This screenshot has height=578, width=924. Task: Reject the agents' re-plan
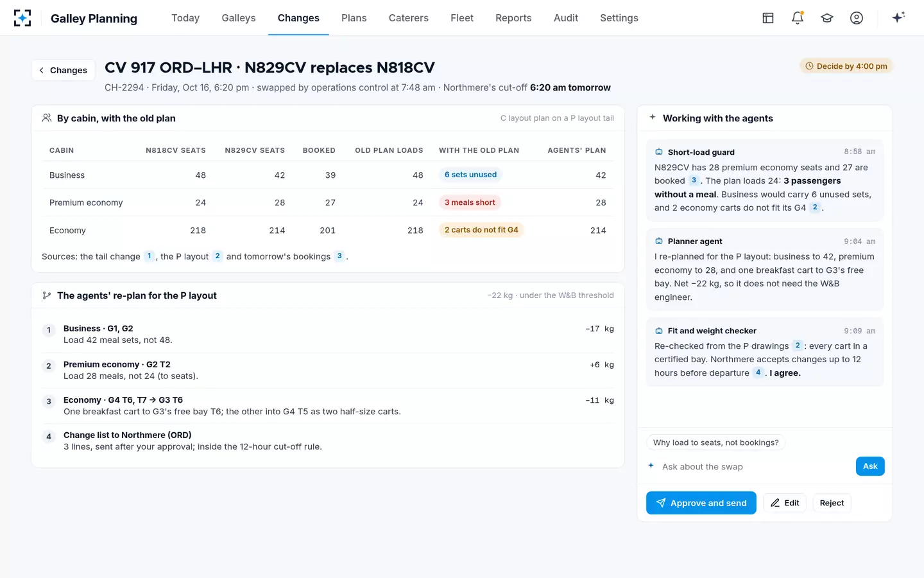(x=832, y=503)
